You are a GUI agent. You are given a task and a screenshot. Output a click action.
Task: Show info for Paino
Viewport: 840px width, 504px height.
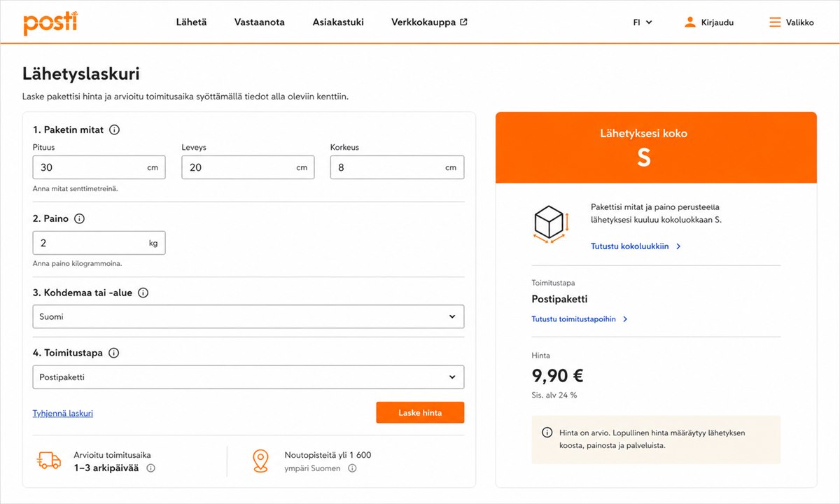click(x=79, y=218)
